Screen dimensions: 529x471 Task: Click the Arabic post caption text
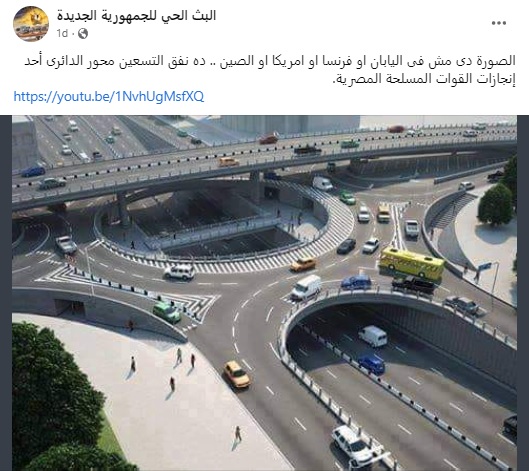270,70
